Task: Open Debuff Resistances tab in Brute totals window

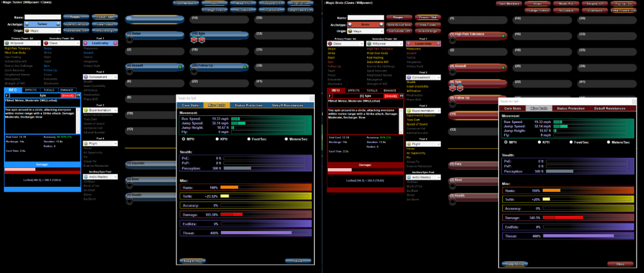Action: point(609,108)
